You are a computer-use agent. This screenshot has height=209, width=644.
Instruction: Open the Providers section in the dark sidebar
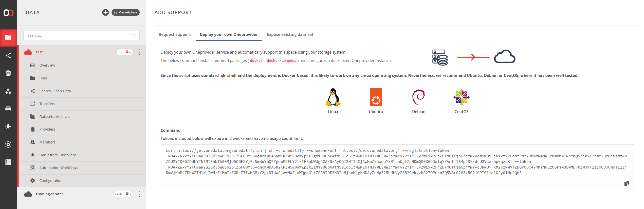click(8, 73)
